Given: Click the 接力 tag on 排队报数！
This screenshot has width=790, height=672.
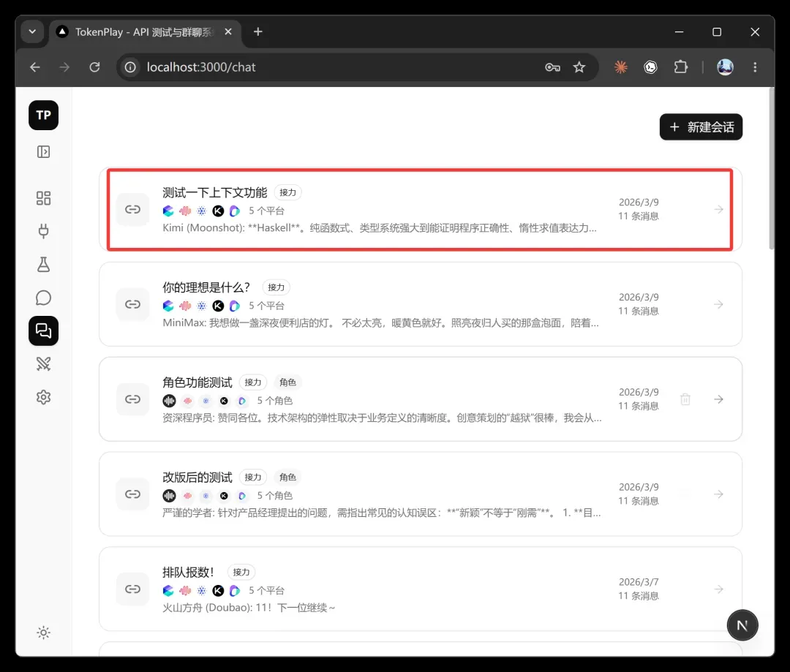Looking at the screenshot, I should point(241,573).
